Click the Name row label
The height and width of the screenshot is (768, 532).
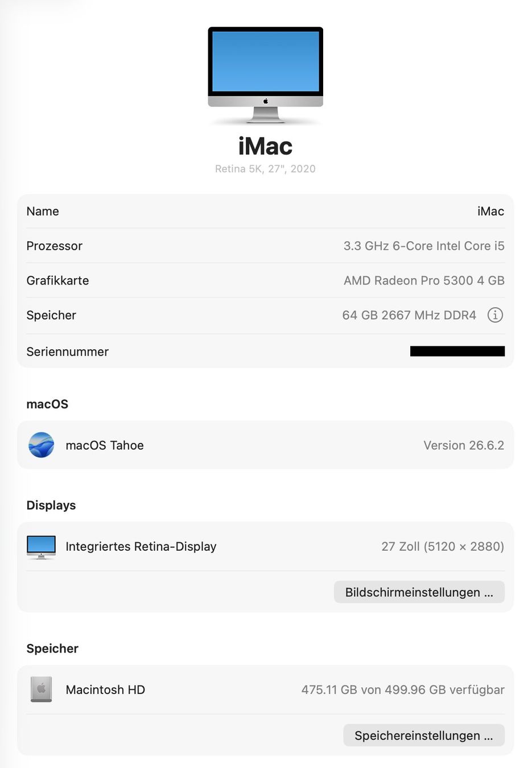[x=43, y=211]
